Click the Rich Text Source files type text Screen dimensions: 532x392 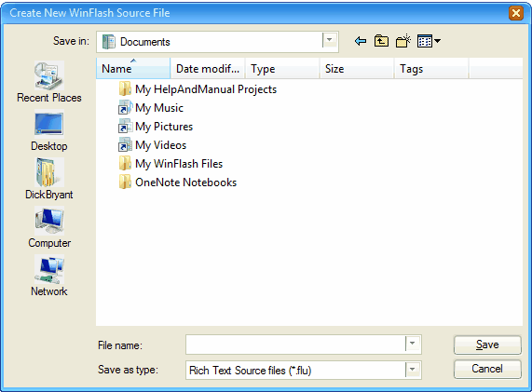tap(250, 371)
